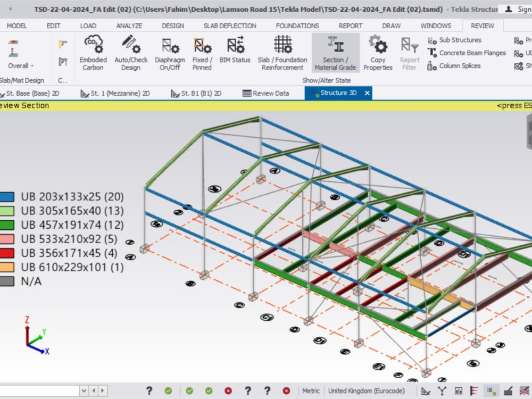Select Column Splices tool
Viewport: 532px width, 399px height.
pyautogui.click(x=454, y=66)
